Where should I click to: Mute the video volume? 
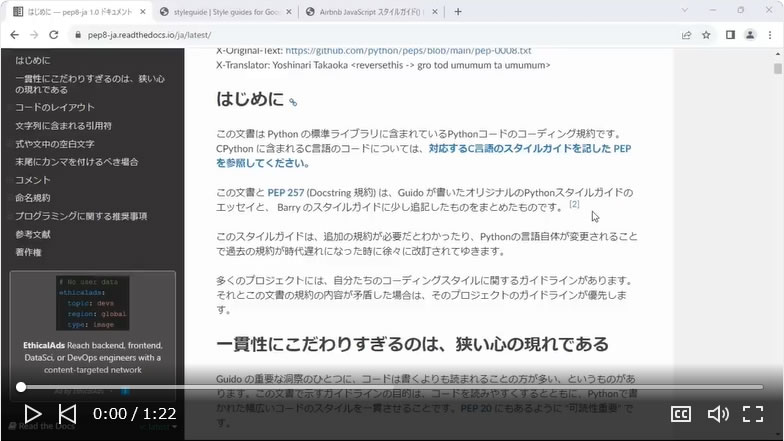718,414
